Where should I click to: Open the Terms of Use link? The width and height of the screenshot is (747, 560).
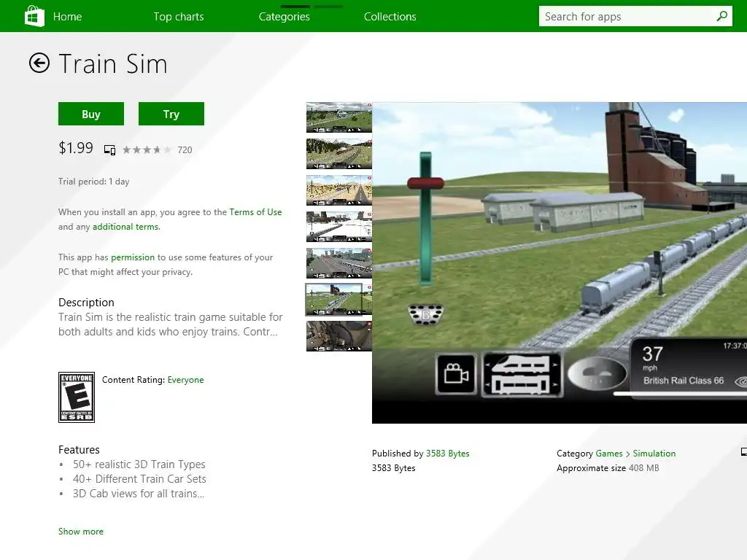255,212
